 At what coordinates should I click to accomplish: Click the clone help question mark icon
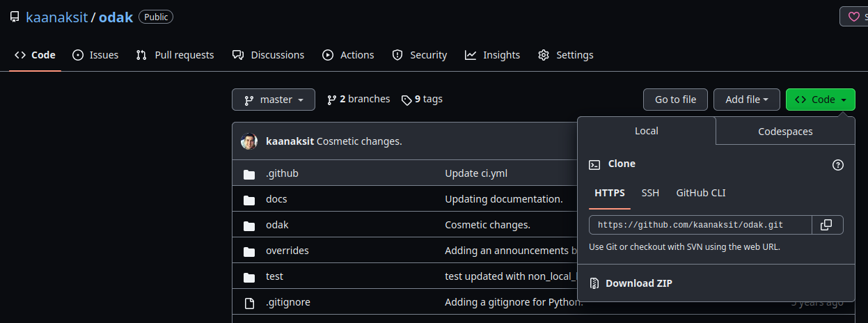click(838, 165)
